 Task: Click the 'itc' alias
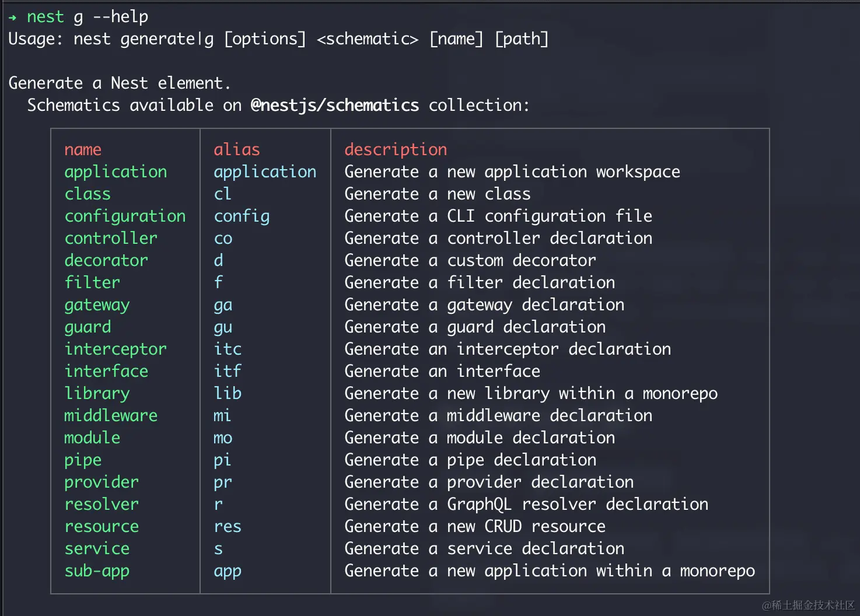tap(228, 349)
